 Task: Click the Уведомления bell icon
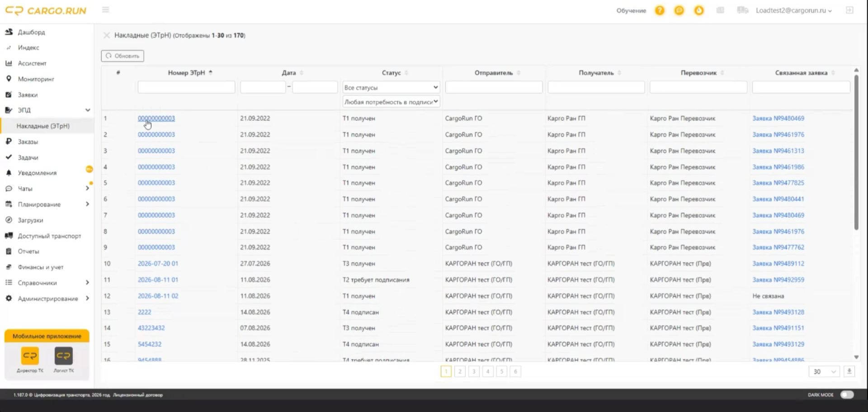coord(9,173)
